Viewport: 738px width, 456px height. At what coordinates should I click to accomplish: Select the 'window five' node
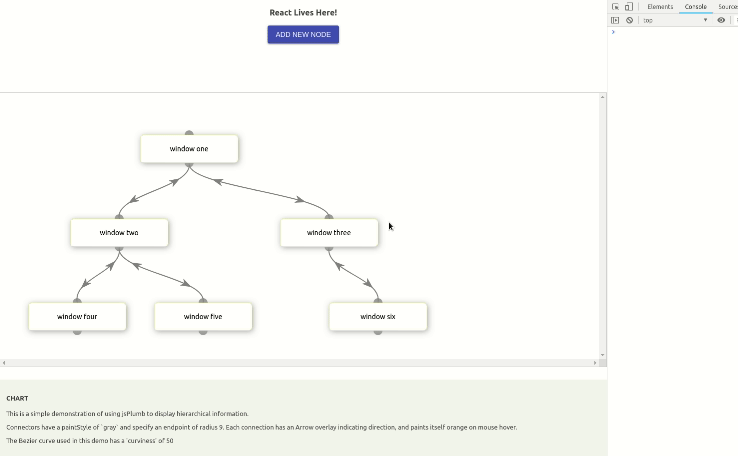click(203, 317)
